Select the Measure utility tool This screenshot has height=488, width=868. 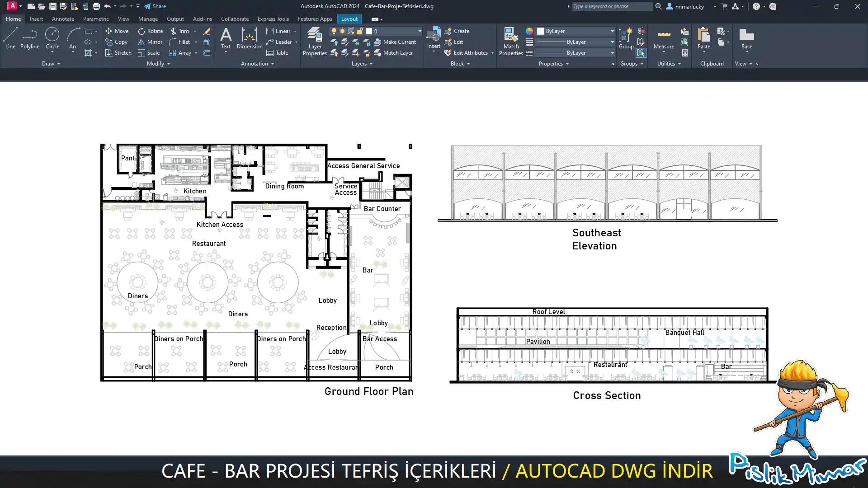(664, 38)
